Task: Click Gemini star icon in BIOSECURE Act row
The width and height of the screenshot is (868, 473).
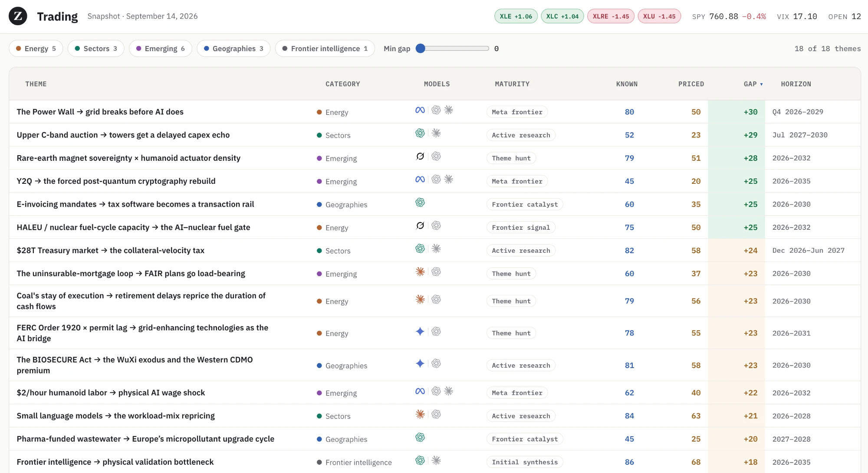Action: pyautogui.click(x=420, y=363)
